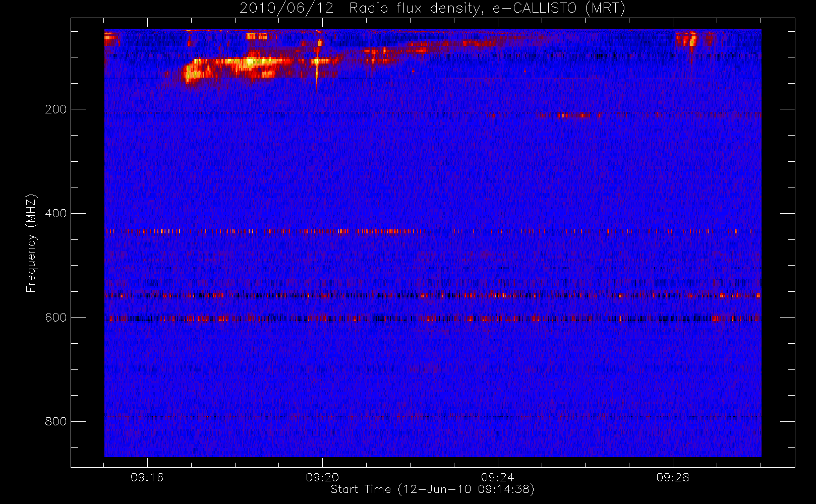Click the 200 frequency tick label

(55, 109)
